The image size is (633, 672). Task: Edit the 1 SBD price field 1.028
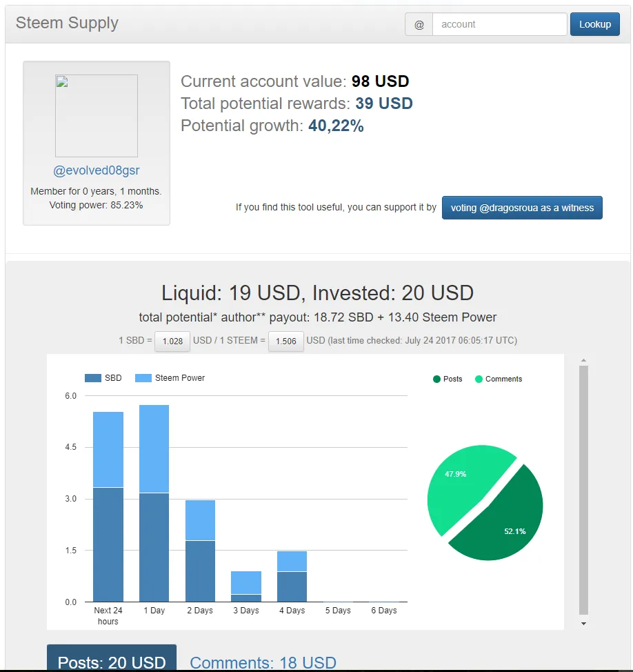(x=172, y=341)
